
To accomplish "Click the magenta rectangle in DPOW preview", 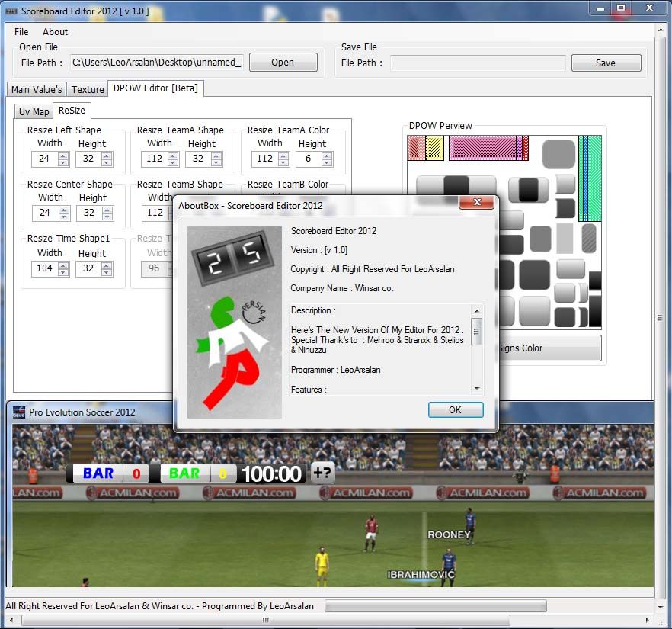I will (x=488, y=148).
